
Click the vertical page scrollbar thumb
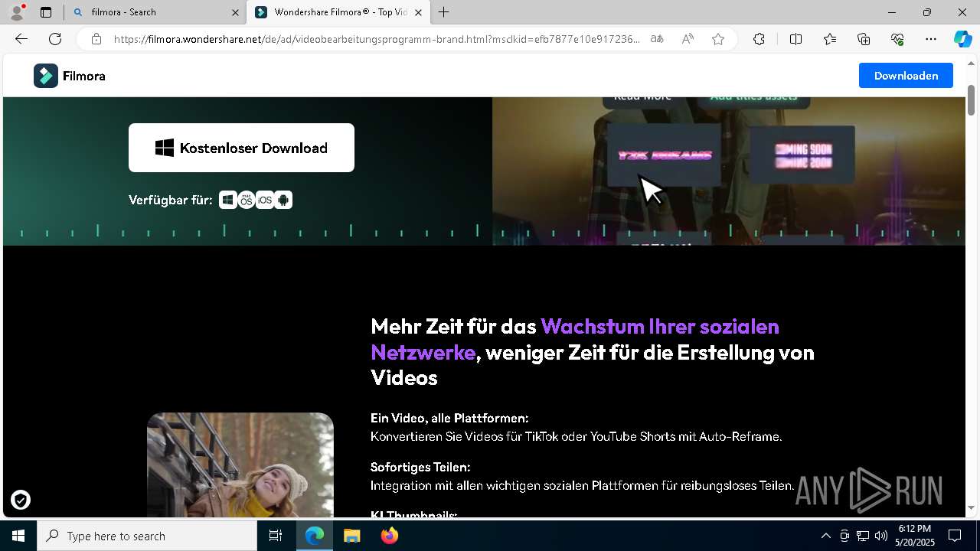pyautogui.click(x=971, y=100)
